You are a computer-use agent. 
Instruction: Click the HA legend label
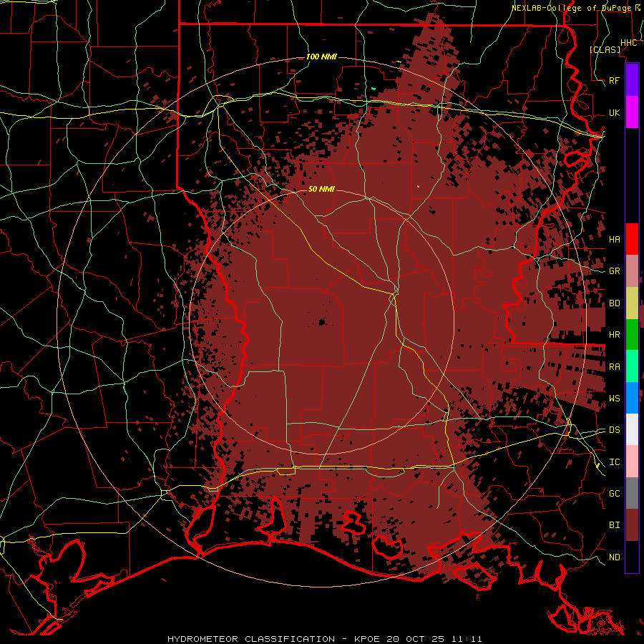point(614,240)
